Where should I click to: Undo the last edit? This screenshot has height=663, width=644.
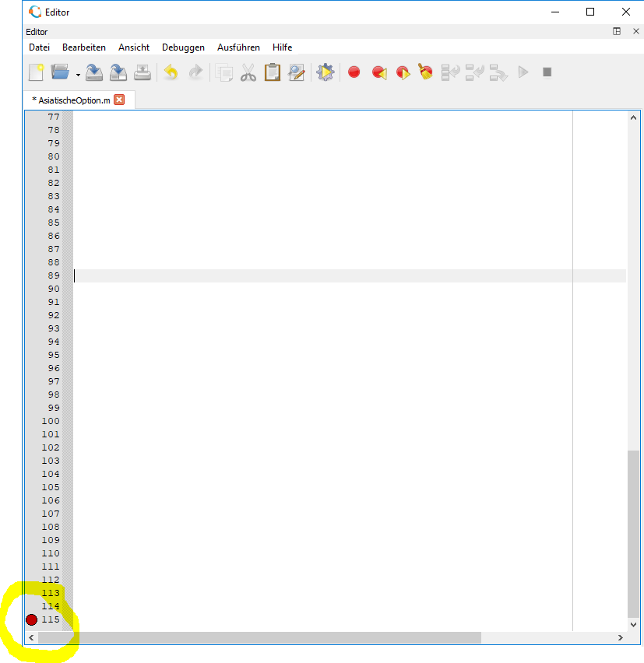171,72
